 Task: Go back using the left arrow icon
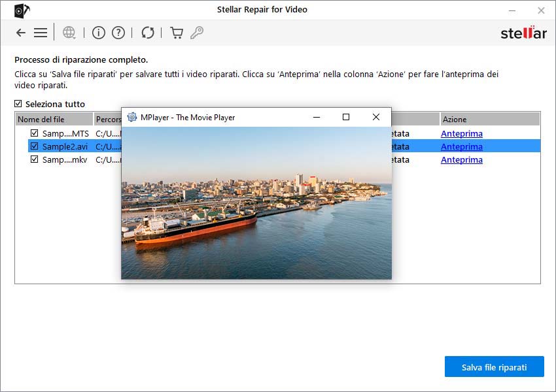click(21, 33)
